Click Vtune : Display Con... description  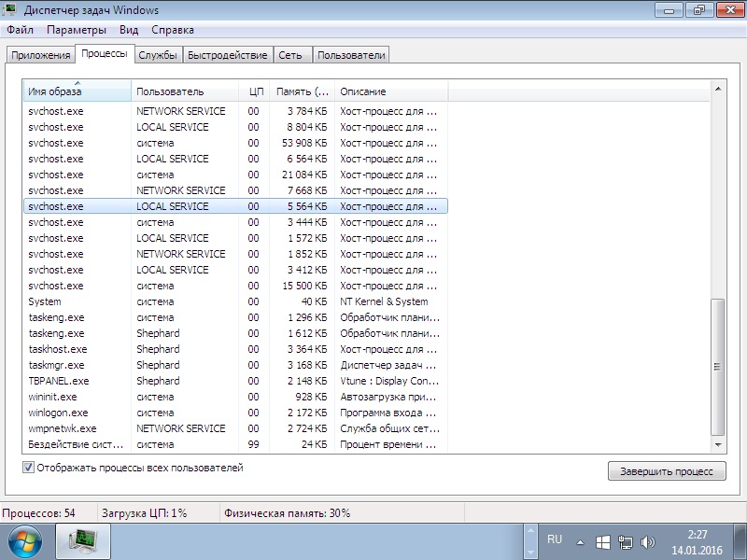coord(389,381)
